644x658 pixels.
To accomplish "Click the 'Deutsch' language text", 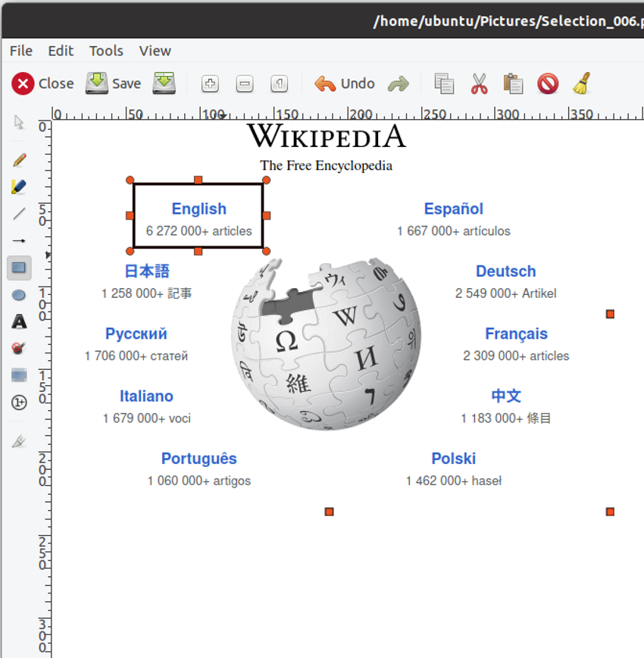I will 506,271.
